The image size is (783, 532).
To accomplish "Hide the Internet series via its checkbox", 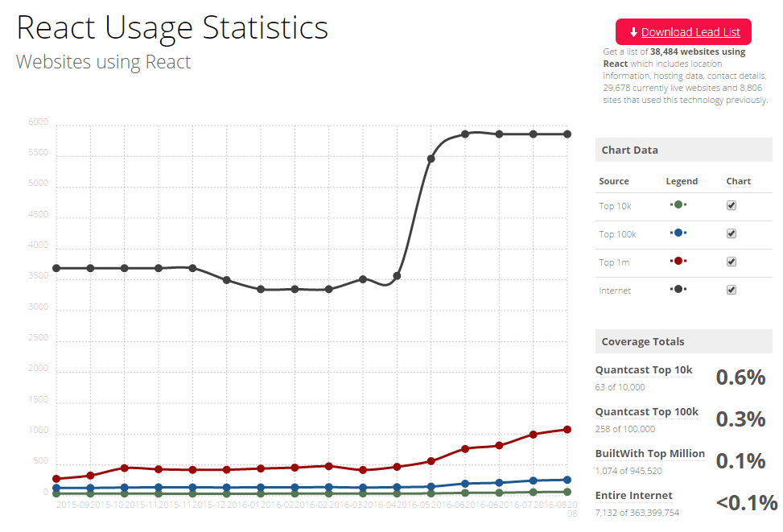I will [731, 290].
